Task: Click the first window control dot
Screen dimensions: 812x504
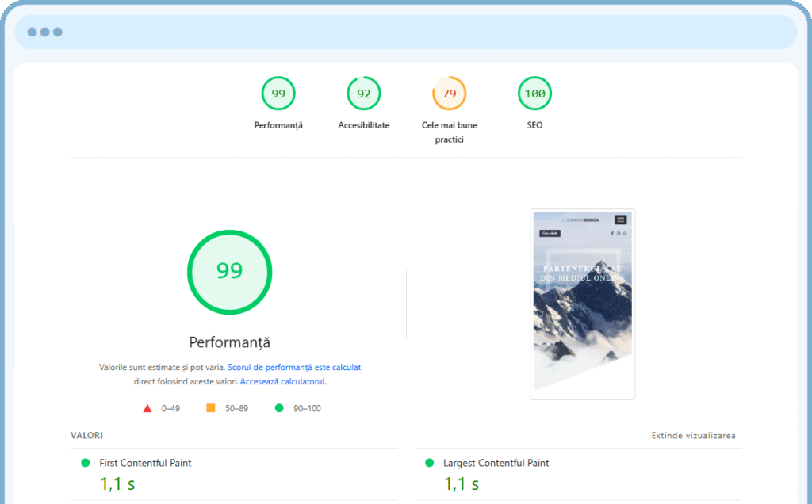Action: 32,32
